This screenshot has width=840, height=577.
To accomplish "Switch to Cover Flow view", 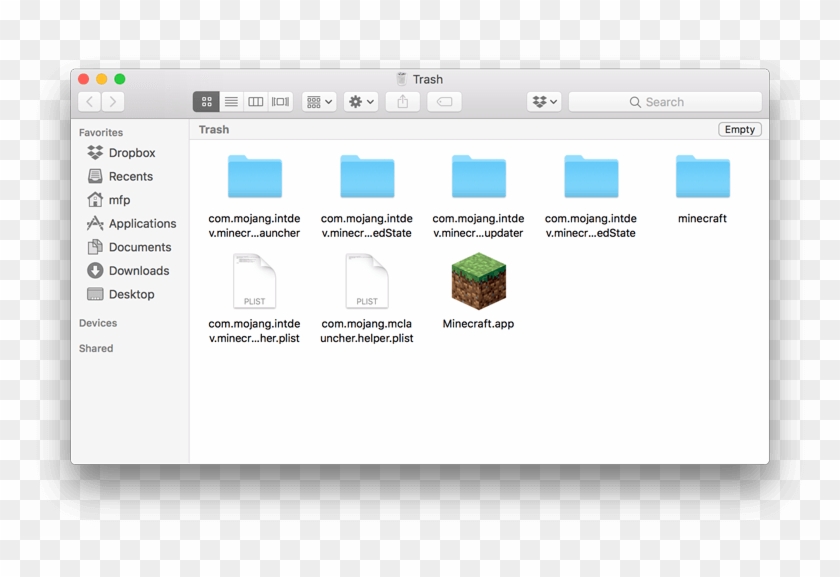I will (x=280, y=102).
